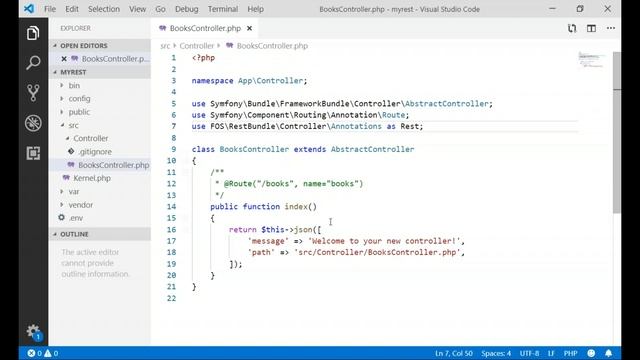Collapse the MYREST project section

[x=100, y=72]
